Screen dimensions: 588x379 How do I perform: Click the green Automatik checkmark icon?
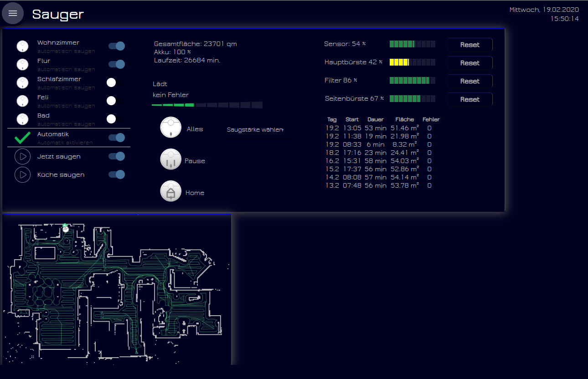[22, 138]
